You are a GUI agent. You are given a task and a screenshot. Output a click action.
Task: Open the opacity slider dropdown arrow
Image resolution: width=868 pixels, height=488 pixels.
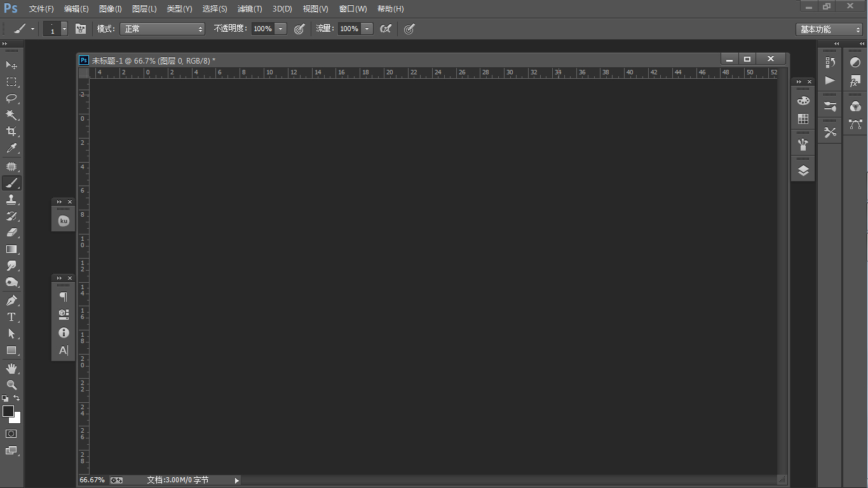281,29
